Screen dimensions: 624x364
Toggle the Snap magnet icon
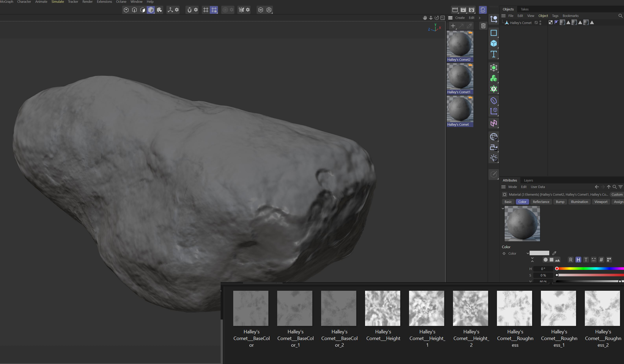coord(189,10)
